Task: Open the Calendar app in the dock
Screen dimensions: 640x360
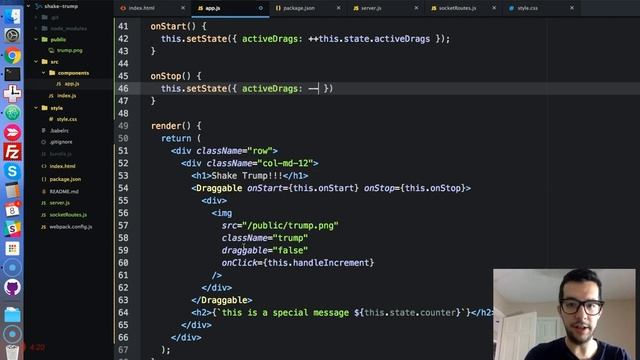Action: coord(12,210)
